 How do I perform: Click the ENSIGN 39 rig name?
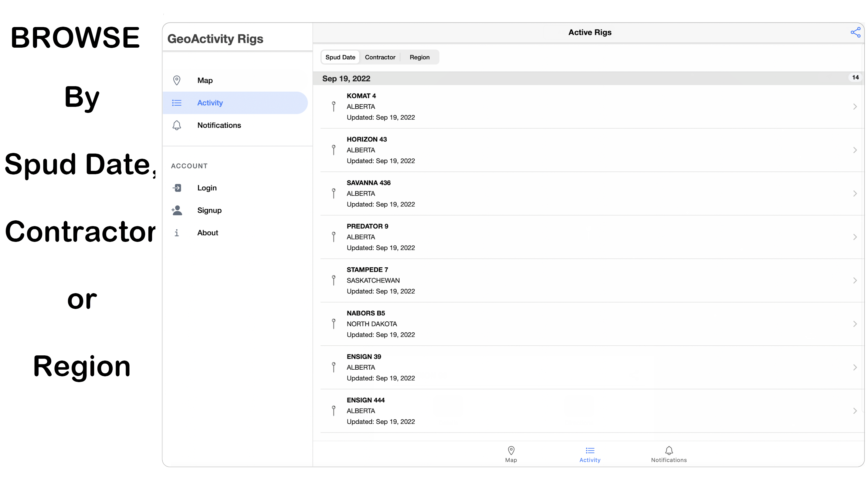(x=364, y=357)
